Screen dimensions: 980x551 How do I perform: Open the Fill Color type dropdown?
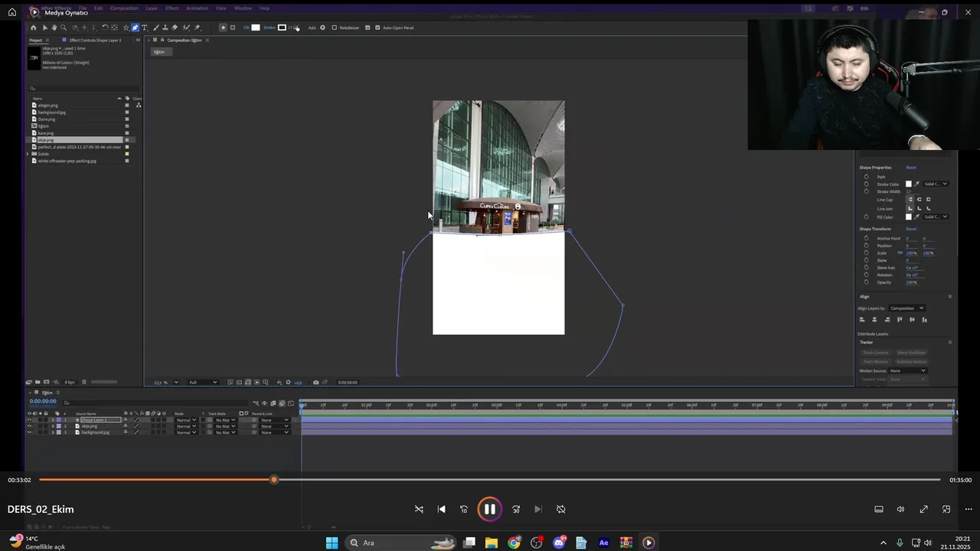[936, 217]
